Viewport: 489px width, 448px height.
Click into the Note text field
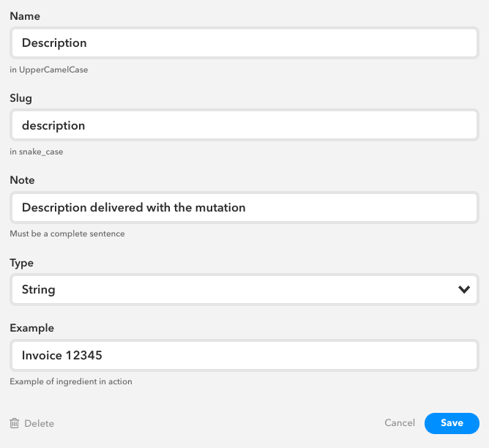pos(244,207)
